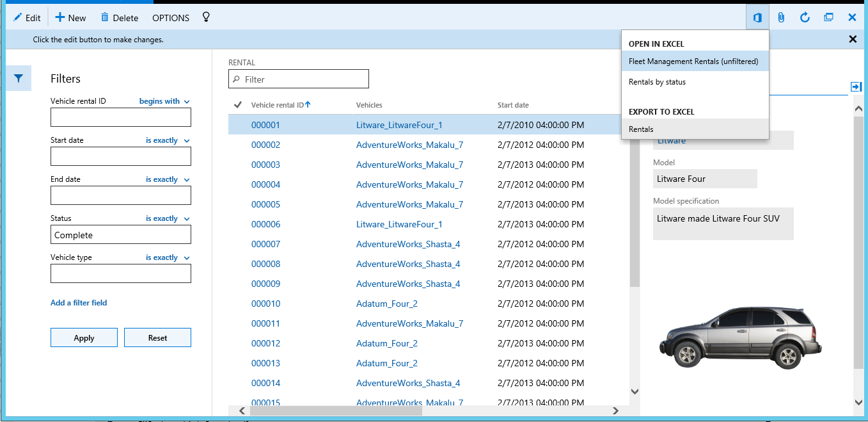The image size is (868, 422).
Task: Choose Fleet Management Rentals (unfiltered) menu item
Action: click(x=695, y=61)
